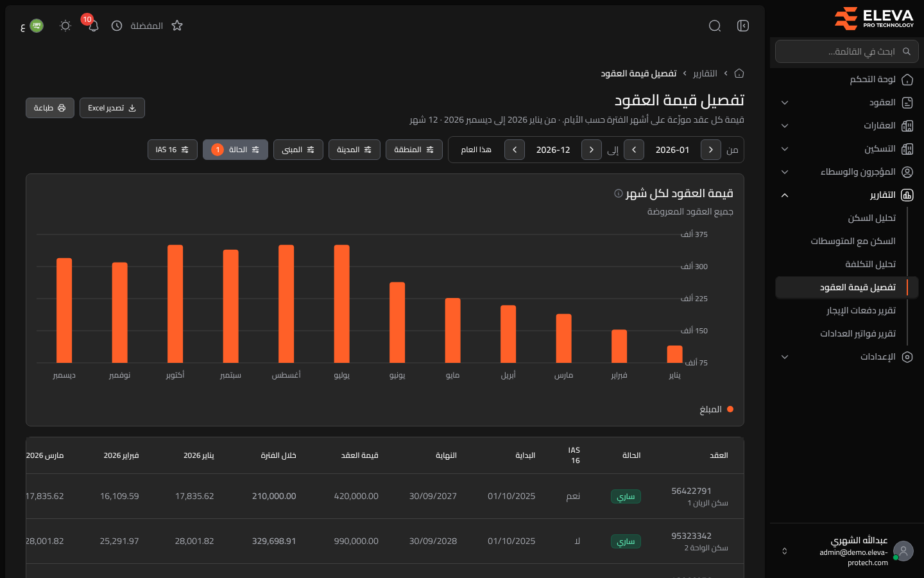Open الحالة status filter with 1 badge
The width and height of the screenshot is (924, 578).
(235, 150)
